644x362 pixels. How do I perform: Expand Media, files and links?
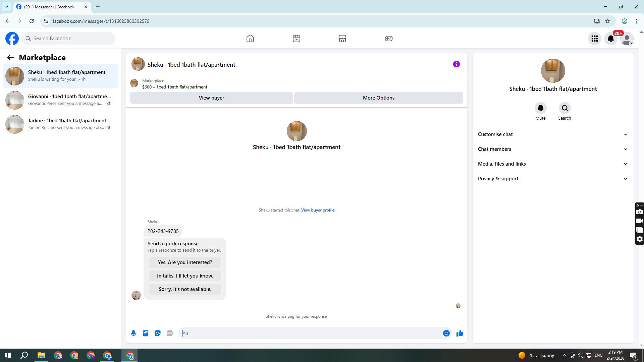(553, 164)
